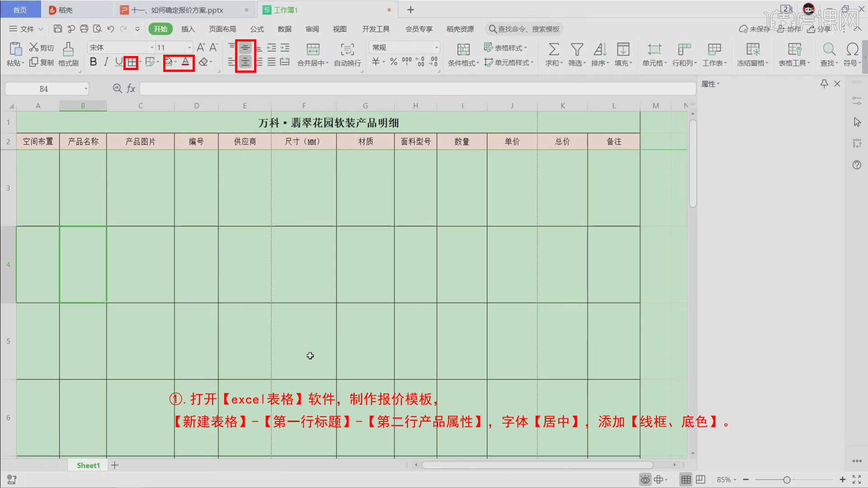Screen dimensions: 868x488
Task: Switch to the Insert (插入) ribbon tab
Action: tap(188, 29)
